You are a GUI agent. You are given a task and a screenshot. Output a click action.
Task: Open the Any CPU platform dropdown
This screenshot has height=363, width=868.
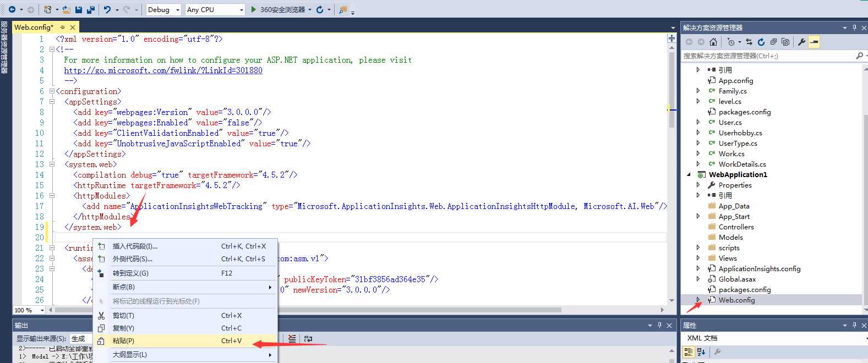(x=241, y=10)
